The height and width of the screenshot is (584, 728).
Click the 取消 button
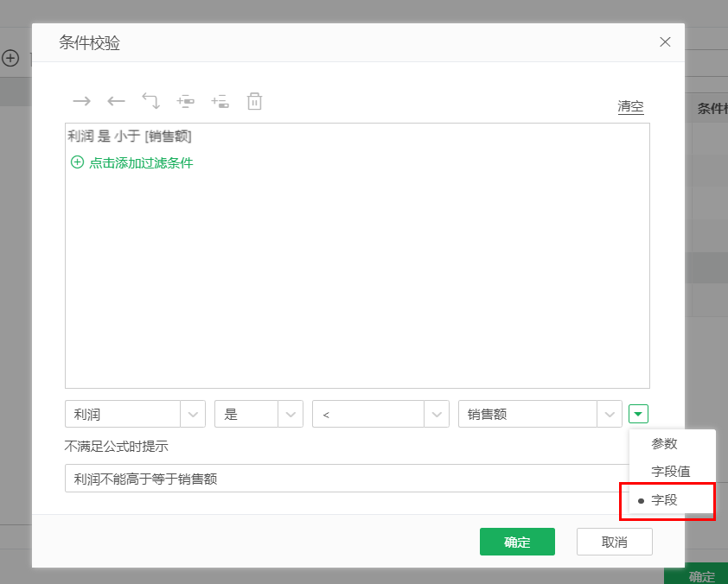pyautogui.click(x=614, y=542)
